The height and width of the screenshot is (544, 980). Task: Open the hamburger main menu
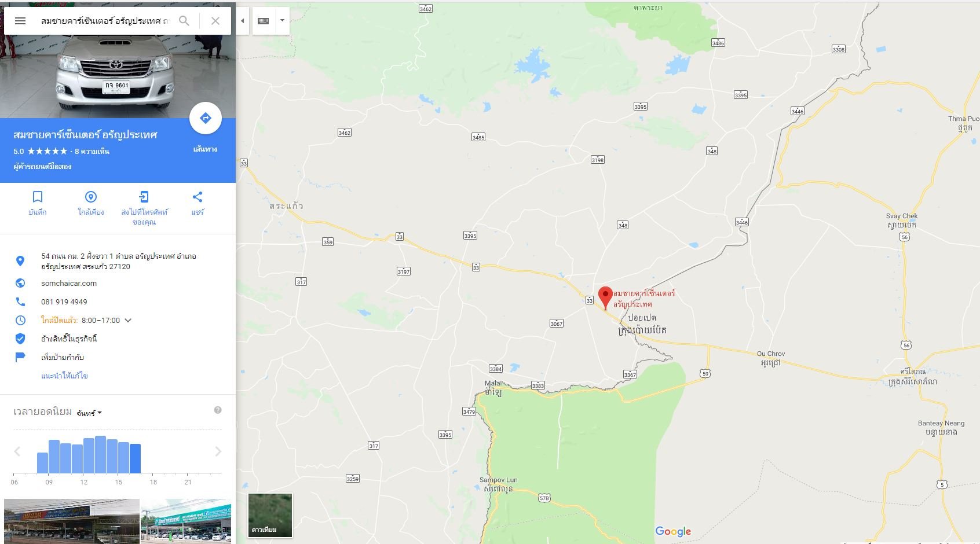(x=20, y=21)
